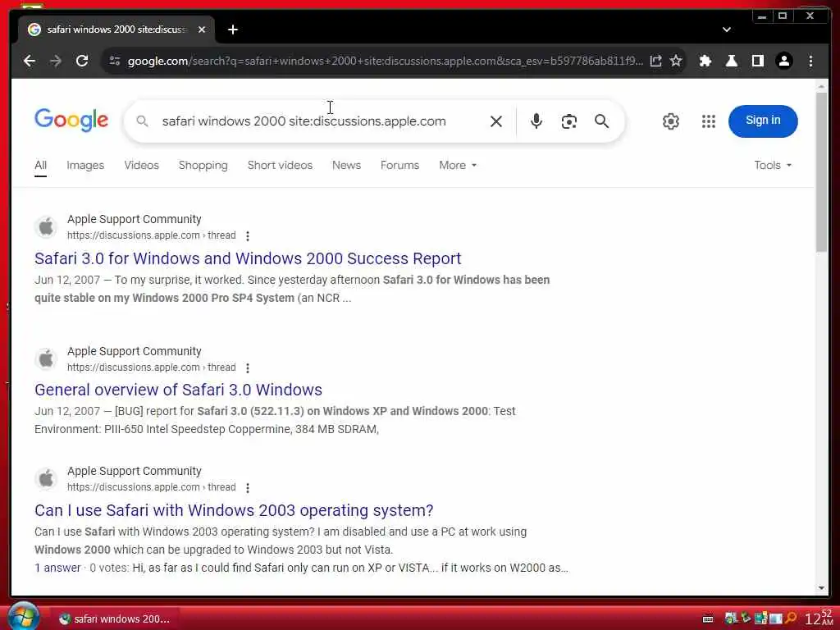Expand the tab search dropdown arrow
Viewport: 840px width, 630px height.
click(x=727, y=30)
